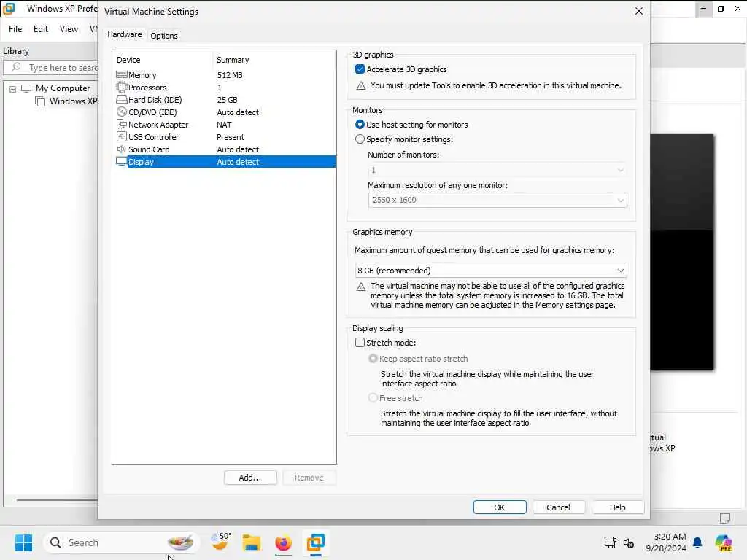Click the Sound Card speaker icon

coord(122,149)
